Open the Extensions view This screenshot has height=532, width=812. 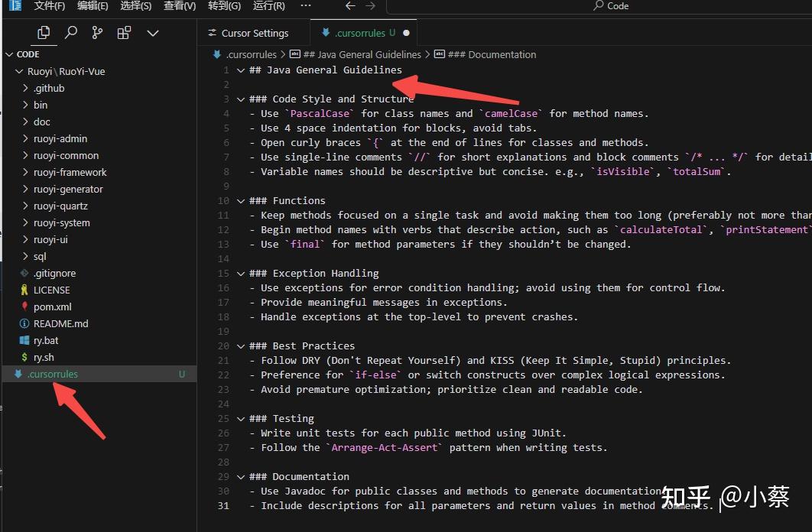pyautogui.click(x=122, y=33)
